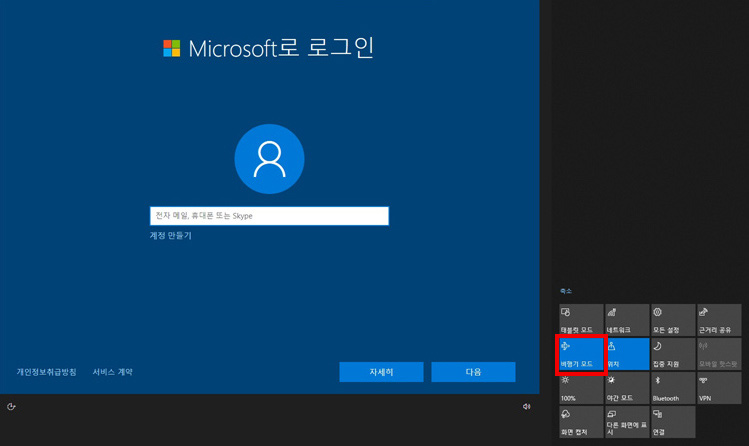Toggle Location (위치) quick action
Viewport: 749px width, 446px height.
point(627,354)
